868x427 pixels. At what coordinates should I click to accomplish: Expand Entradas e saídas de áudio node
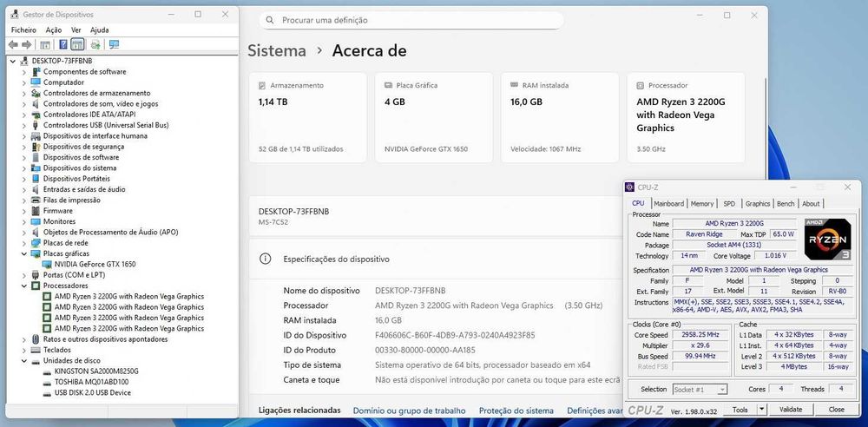(x=23, y=189)
